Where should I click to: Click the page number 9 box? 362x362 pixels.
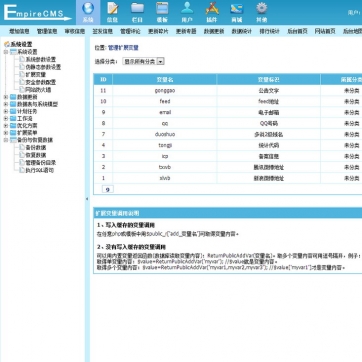(x=108, y=189)
